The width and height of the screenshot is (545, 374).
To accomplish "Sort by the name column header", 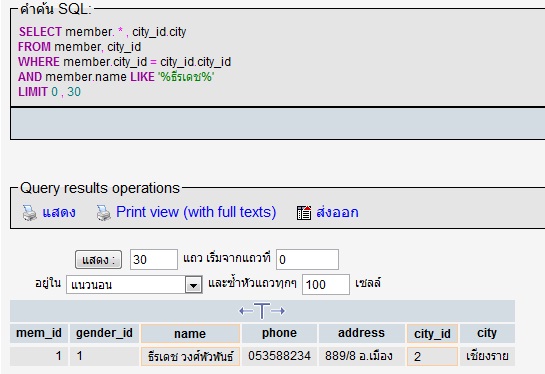I will click(190, 334).
